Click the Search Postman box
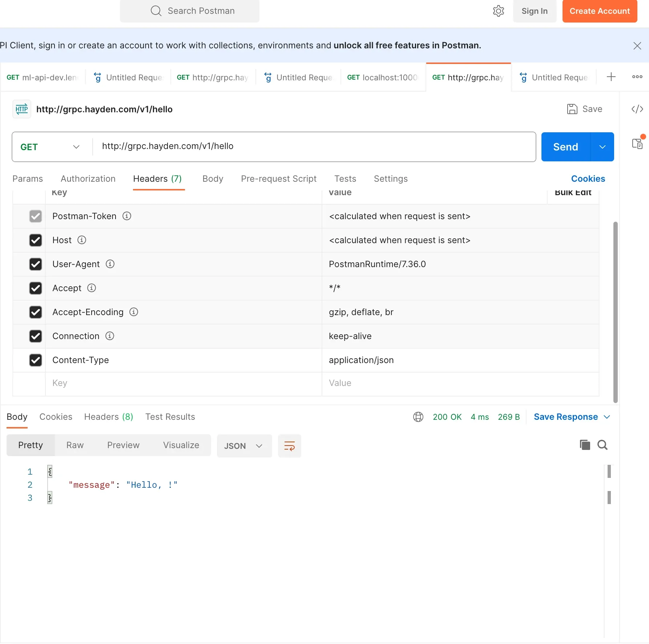 tap(190, 11)
